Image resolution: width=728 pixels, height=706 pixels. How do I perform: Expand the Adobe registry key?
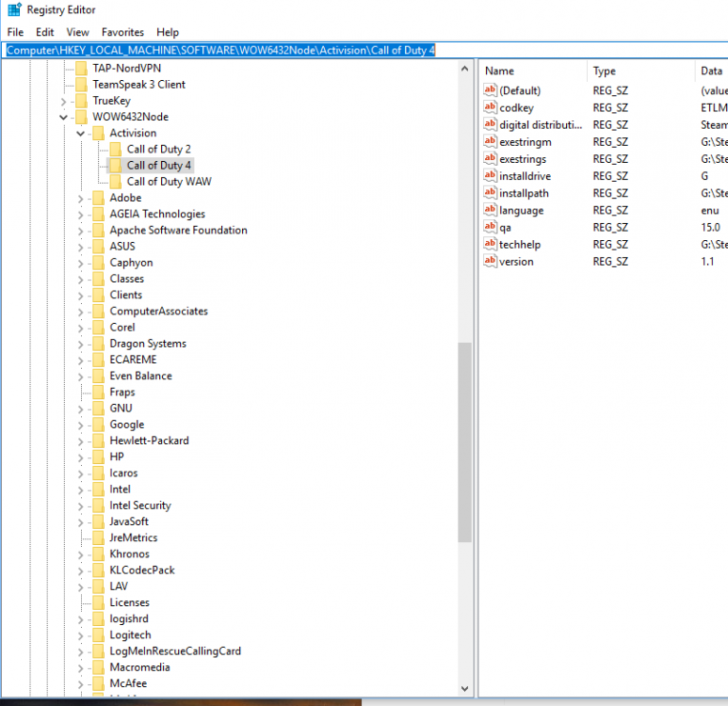pos(80,199)
